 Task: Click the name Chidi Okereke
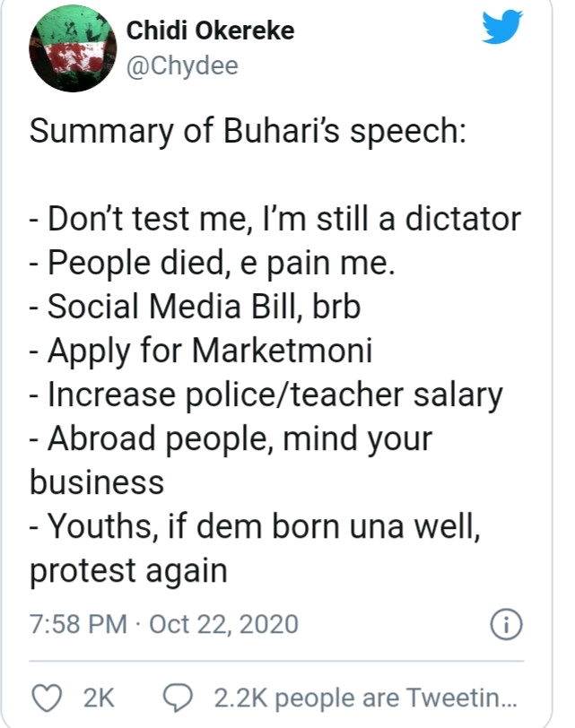(x=212, y=30)
